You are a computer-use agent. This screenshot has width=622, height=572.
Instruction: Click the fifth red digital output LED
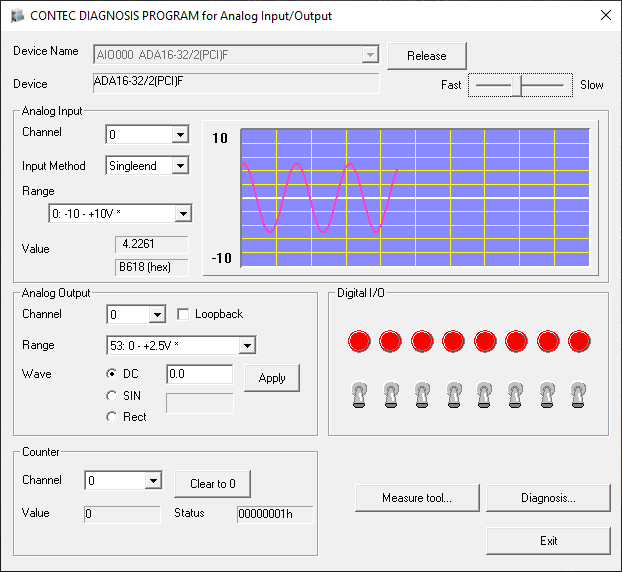[x=485, y=341]
